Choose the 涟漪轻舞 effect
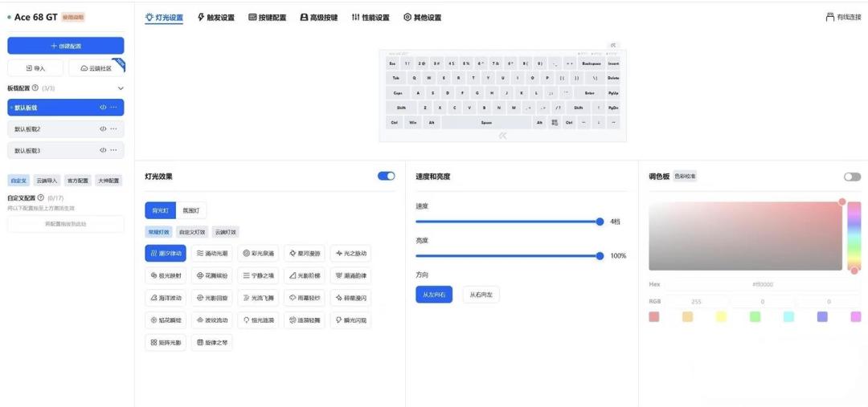This screenshot has width=868, height=407. pos(305,320)
